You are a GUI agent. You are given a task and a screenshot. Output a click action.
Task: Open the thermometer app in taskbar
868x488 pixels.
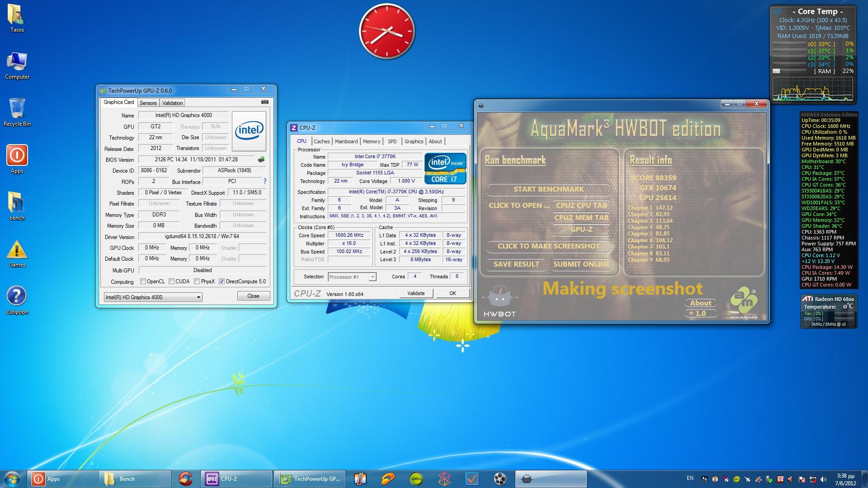360,479
